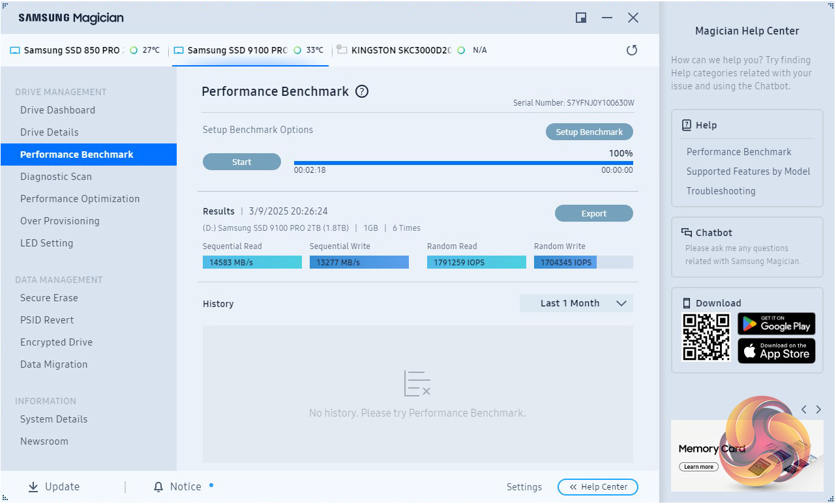Show previous ad banner with left arrow

click(804, 409)
